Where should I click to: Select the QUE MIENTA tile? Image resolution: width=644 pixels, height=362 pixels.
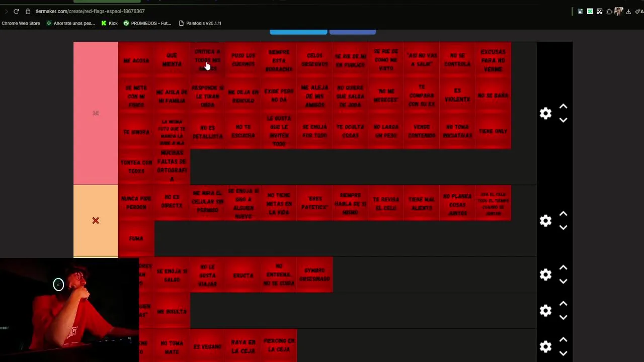pos(172,60)
